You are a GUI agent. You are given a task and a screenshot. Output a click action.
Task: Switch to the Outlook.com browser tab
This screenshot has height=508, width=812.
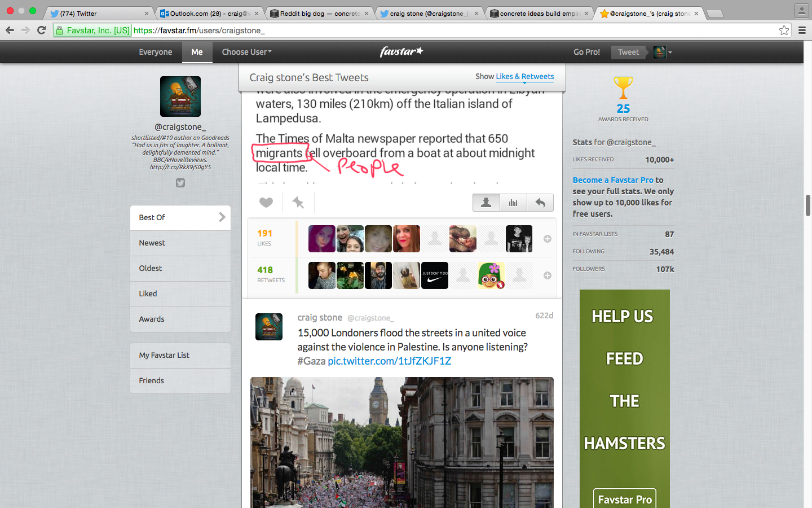point(209,13)
